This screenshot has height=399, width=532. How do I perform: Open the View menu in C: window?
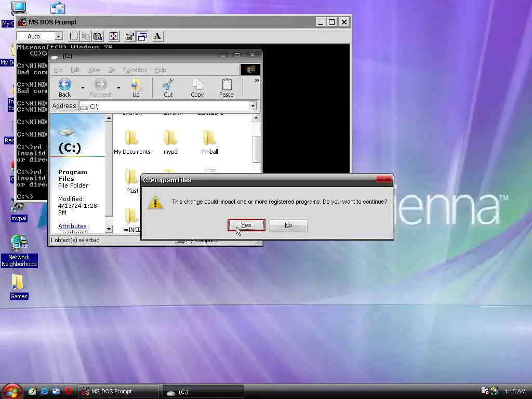94,70
